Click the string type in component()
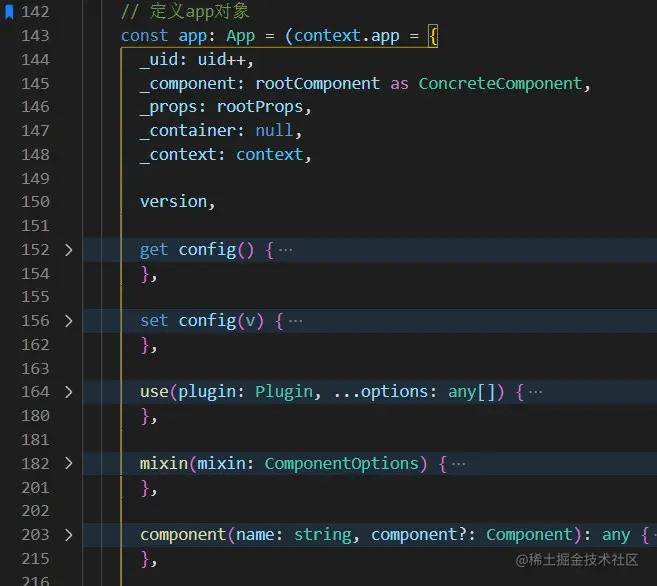This screenshot has width=657, height=586. click(323, 535)
